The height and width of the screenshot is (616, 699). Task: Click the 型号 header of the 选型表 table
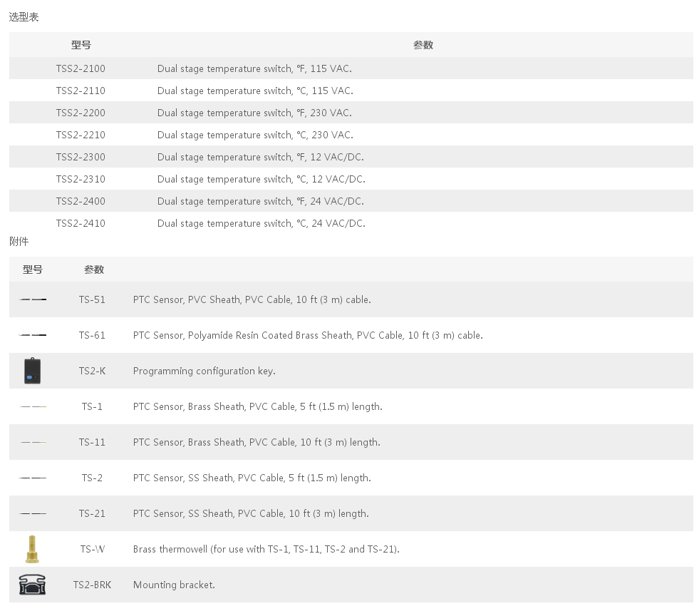pyautogui.click(x=81, y=45)
